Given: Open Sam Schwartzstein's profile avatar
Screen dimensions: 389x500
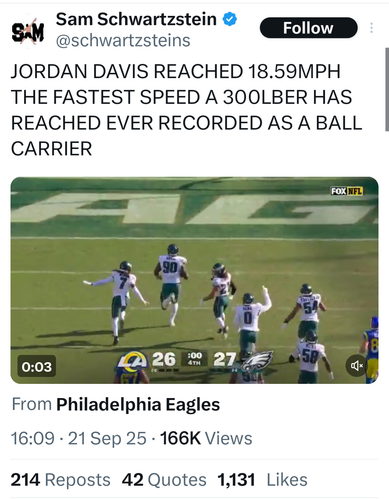Looking at the screenshot, I should click(x=28, y=31).
